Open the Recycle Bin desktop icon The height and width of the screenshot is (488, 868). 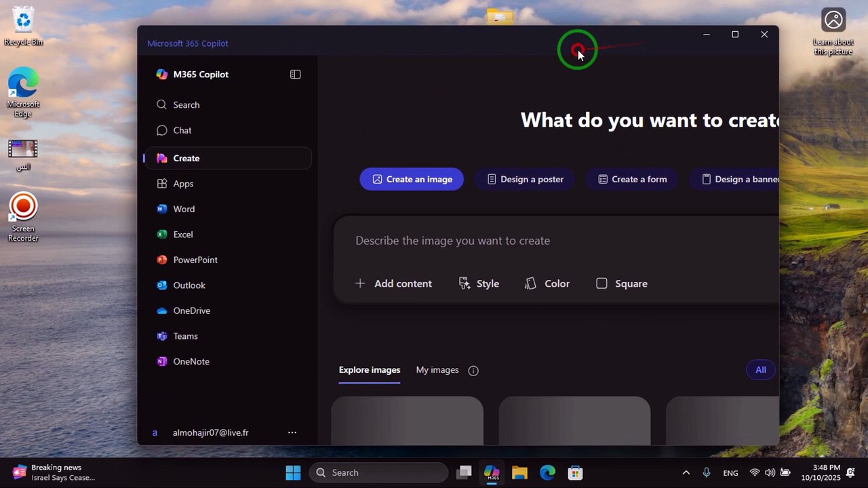[23, 26]
